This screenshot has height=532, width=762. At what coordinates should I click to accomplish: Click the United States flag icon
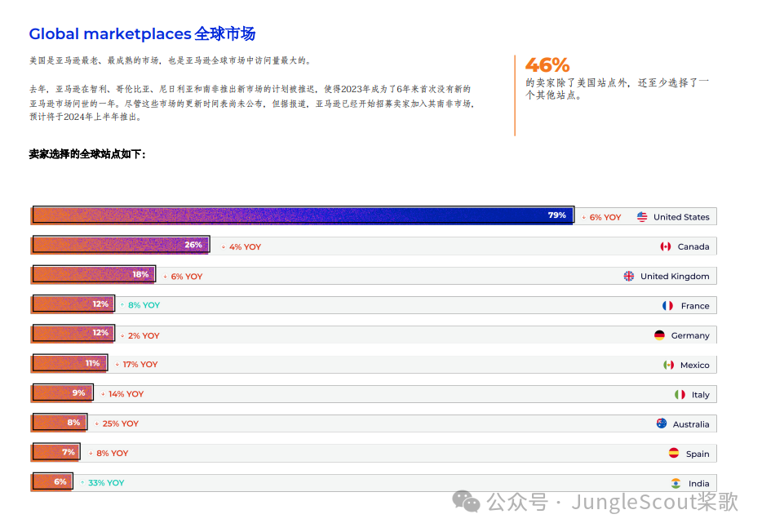tap(642, 217)
